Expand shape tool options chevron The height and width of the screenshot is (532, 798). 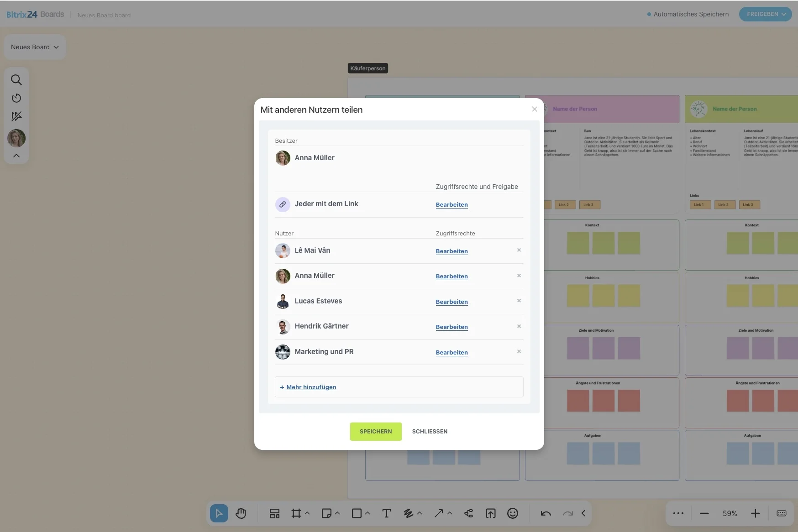(367, 513)
